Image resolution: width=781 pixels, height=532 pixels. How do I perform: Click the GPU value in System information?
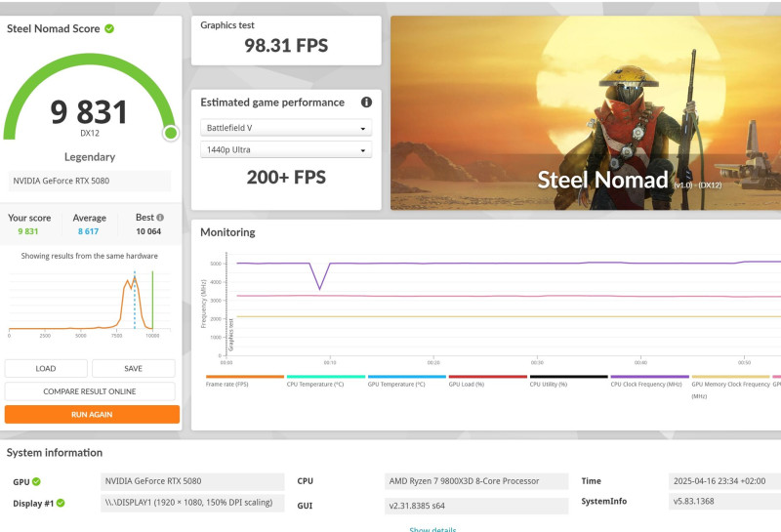click(192, 481)
